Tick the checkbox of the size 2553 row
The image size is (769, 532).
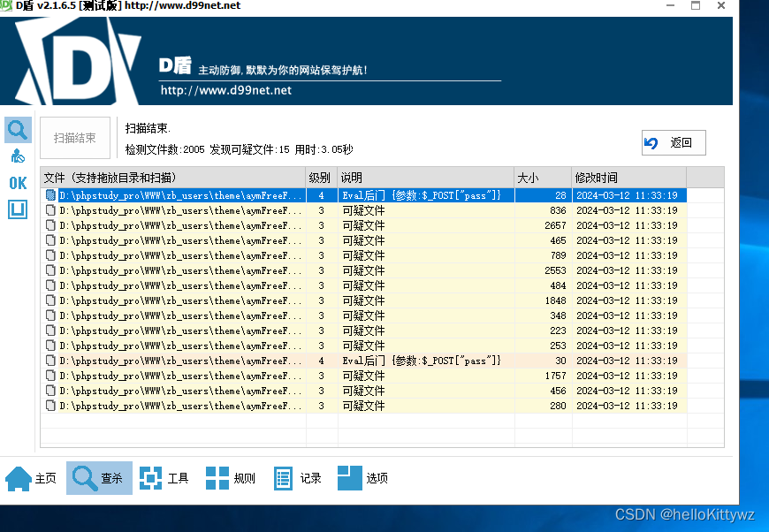(x=50, y=270)
